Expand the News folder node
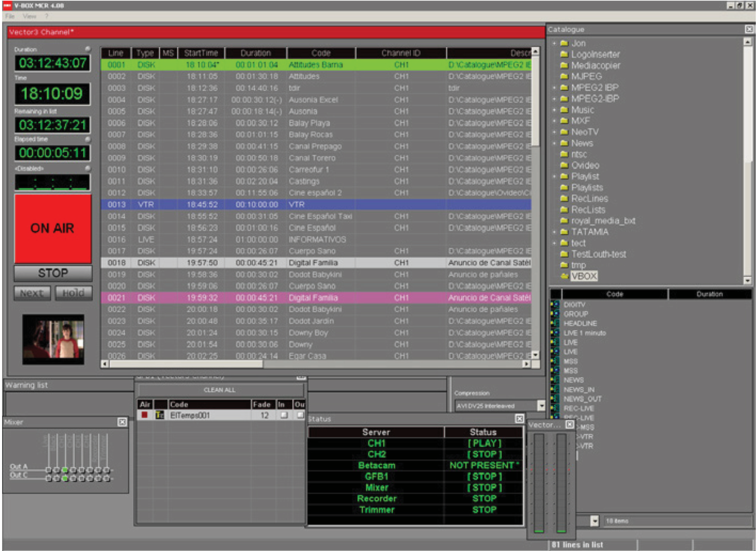Image resolution: width=756 pixels, height=551 pixels. (554, 143)
